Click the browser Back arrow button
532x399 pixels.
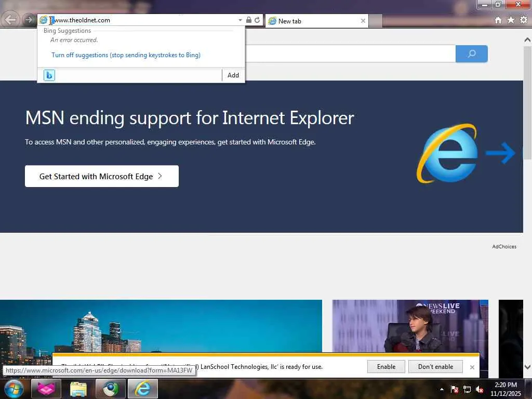point(10,20)
